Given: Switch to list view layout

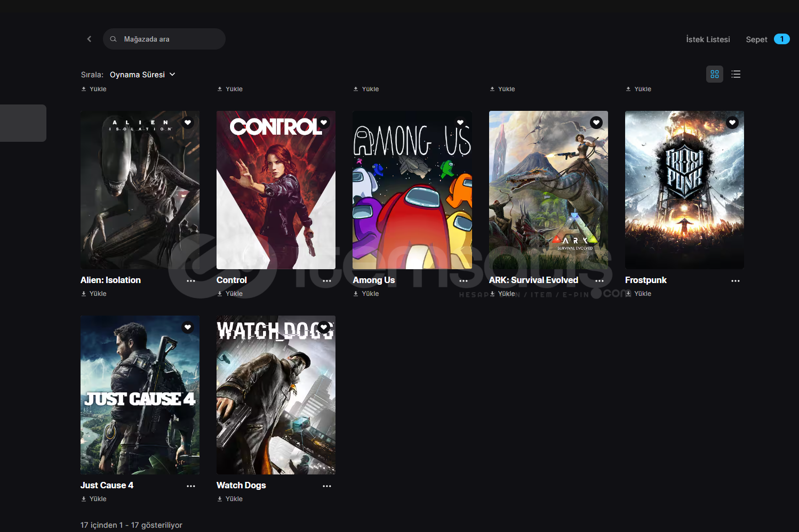Looking at the screenshot, I should (736, 74).
